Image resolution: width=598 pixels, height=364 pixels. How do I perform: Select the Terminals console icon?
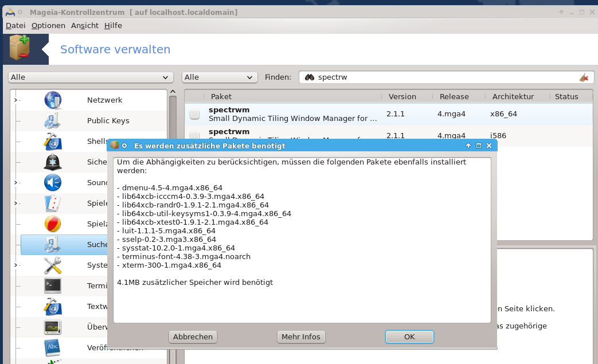click(x=53, y=286)
